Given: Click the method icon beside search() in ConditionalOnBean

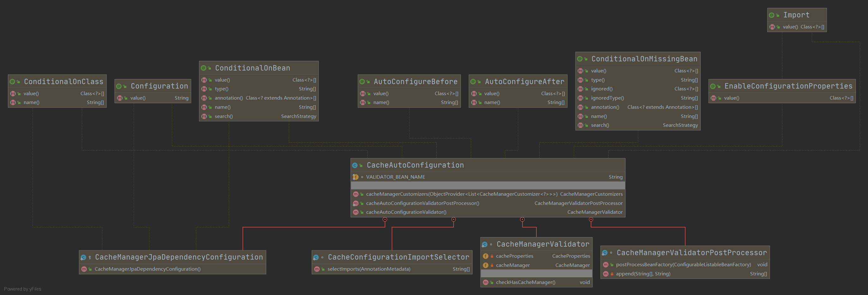Looking at the screenshot, I should 204,116.
